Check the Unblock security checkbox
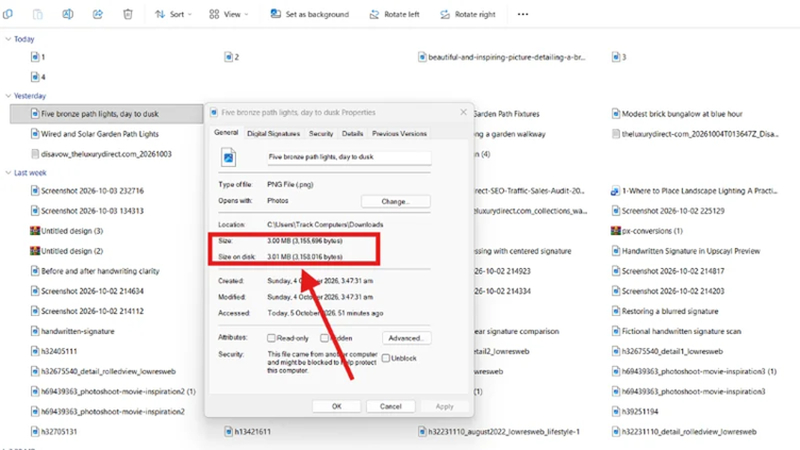800x450 pixels. point(386,358)
